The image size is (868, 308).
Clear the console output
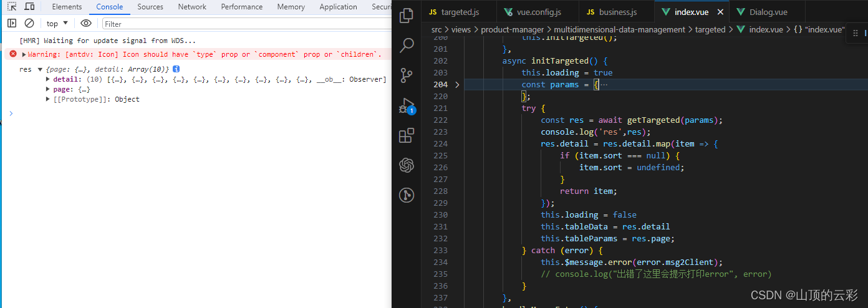coord(29,23)
